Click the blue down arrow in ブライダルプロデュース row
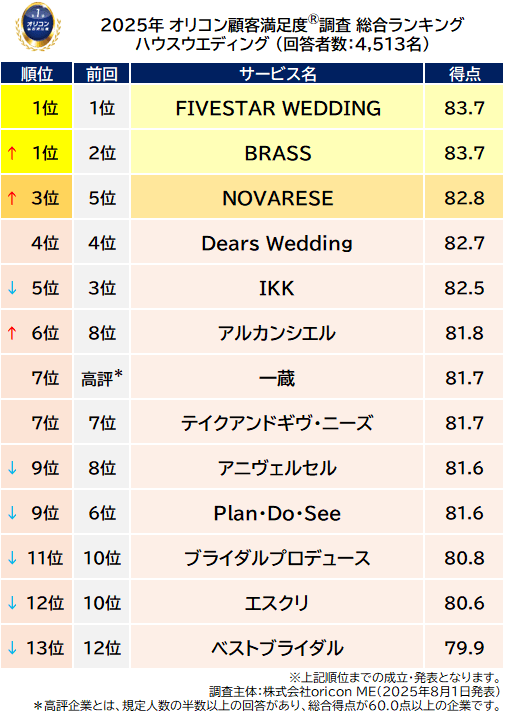Screen dimensions: 506x712 [x=12, y=558]
